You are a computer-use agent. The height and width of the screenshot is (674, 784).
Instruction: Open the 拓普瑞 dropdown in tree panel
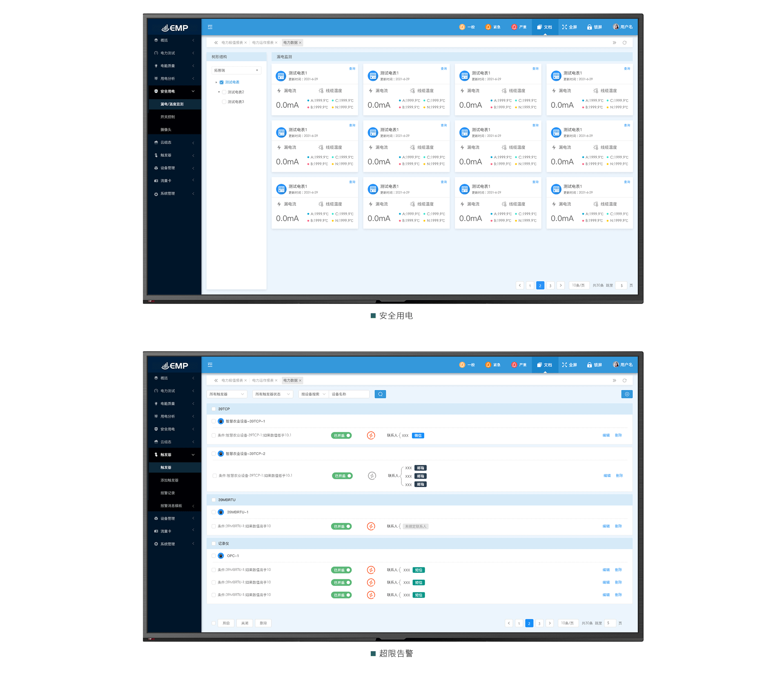point(236,70)
